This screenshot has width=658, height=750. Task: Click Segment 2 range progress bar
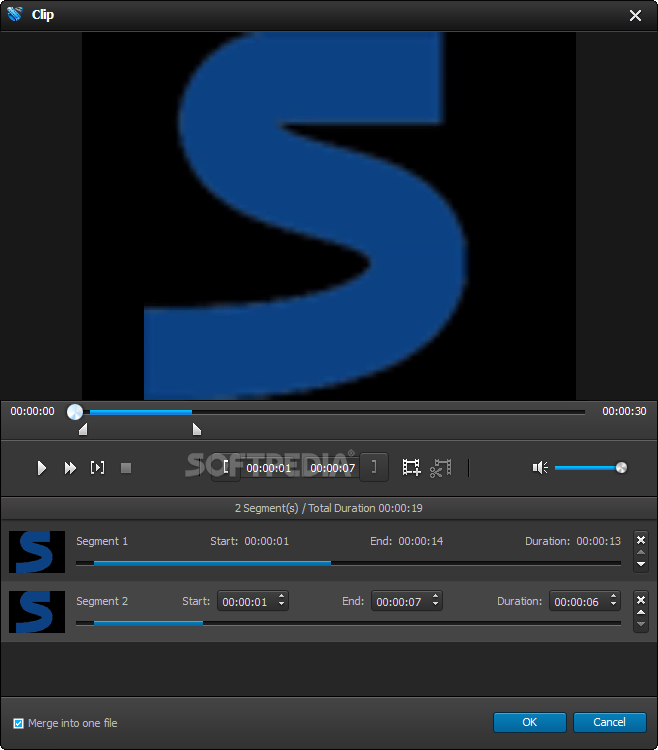click(348, 623)
